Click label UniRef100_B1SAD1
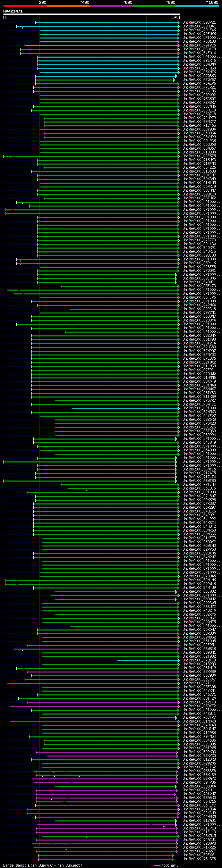 [199, 821]
